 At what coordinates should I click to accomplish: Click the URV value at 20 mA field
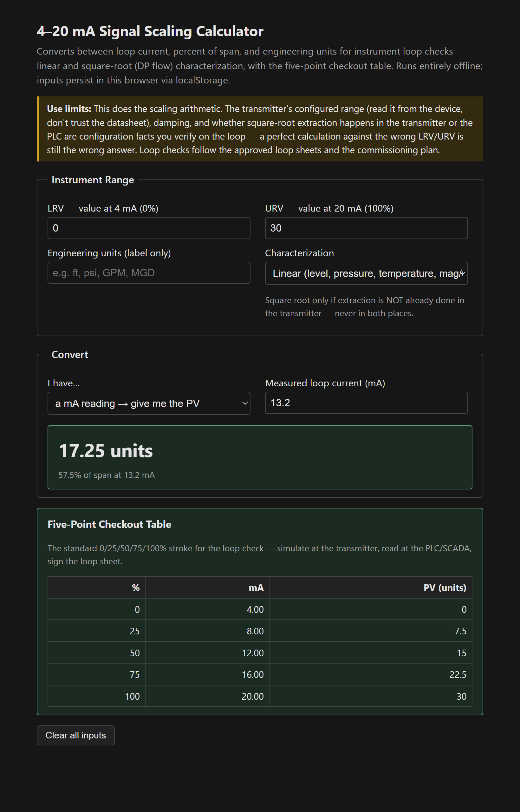(x=366, y=228)
